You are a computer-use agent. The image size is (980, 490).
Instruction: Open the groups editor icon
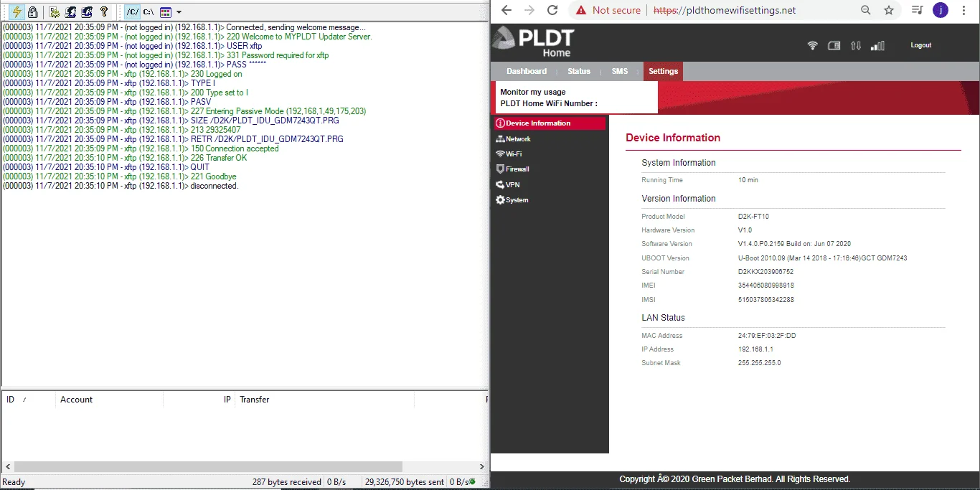click(x=87, y=11)
